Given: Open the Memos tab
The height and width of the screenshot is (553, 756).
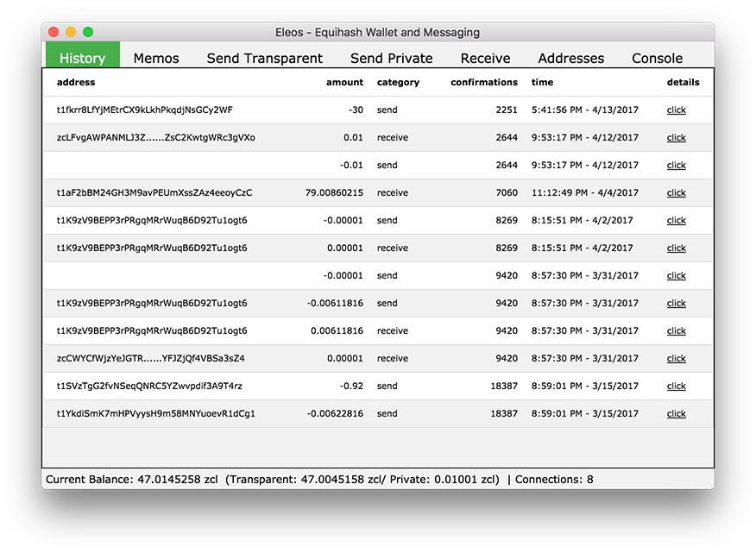Looking at the screenshot, I should pyautogui.click(x=156, y=59).
